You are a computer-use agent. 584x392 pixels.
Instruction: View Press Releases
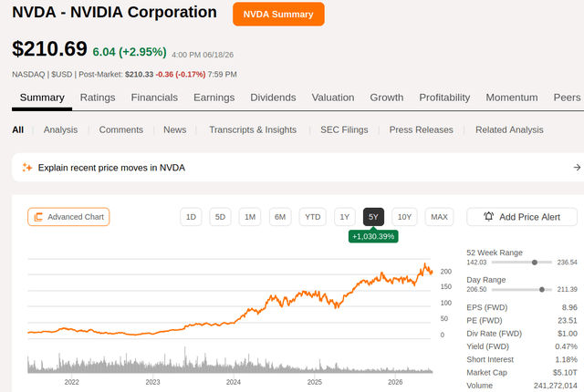(x=422, y=129)
